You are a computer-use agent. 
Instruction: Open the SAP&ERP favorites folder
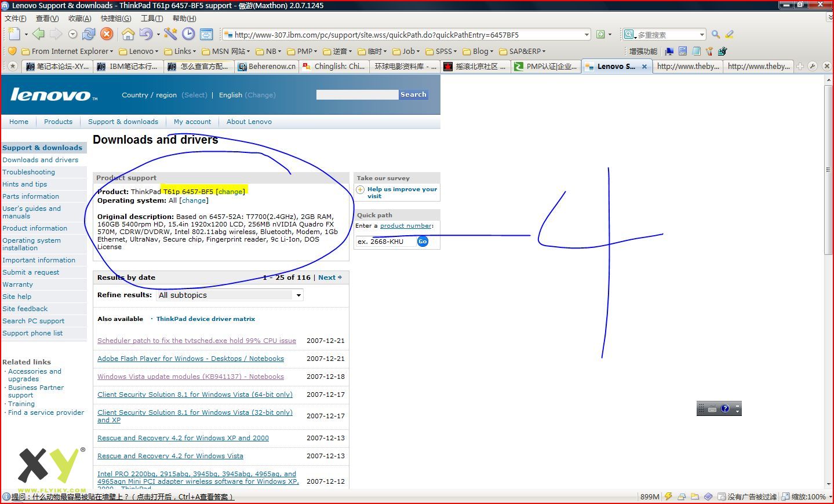(x=523, y=51)
